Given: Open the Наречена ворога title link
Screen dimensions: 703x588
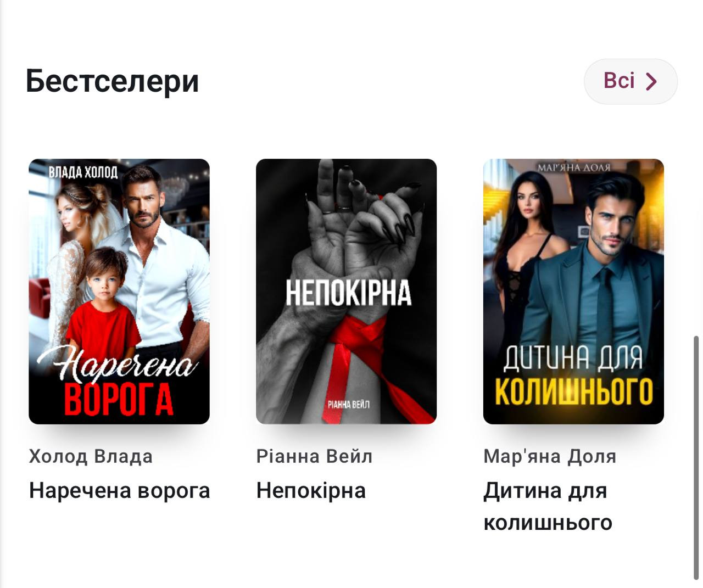Looking at the screenshot, I should (119, 490).
